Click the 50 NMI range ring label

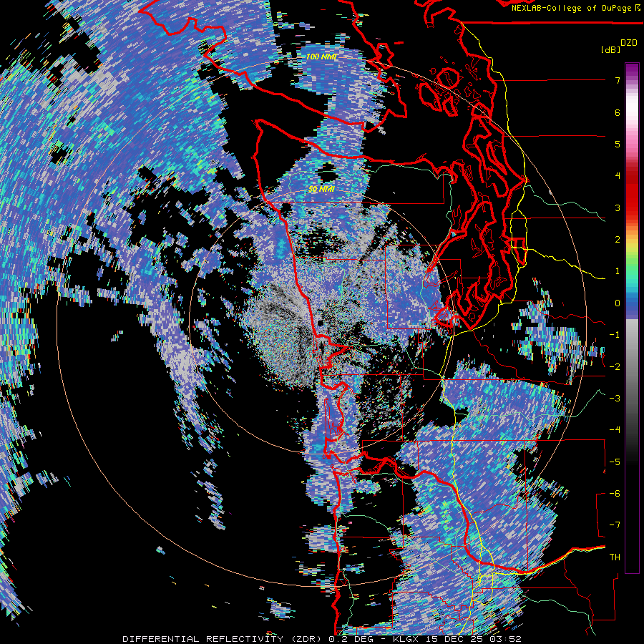tap(321, 189)
